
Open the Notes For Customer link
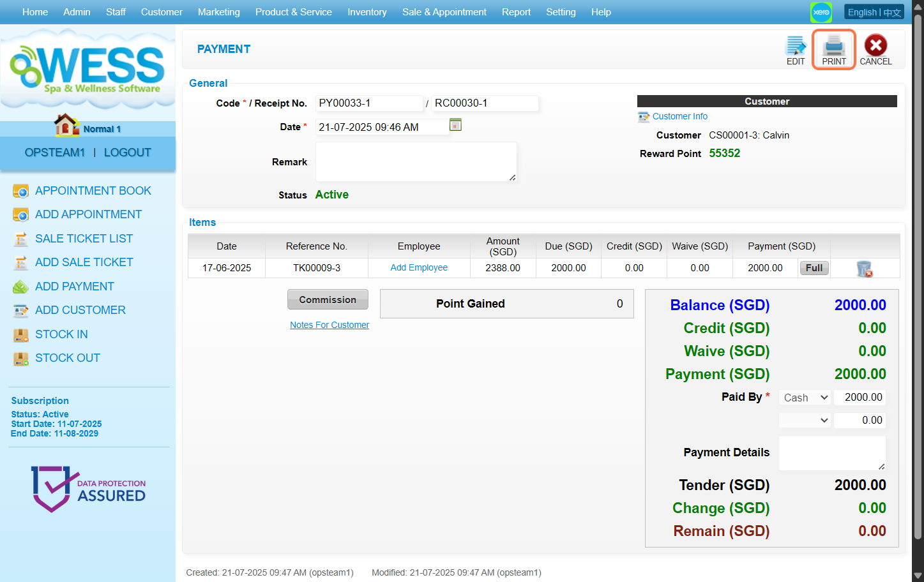pos(329,325)
